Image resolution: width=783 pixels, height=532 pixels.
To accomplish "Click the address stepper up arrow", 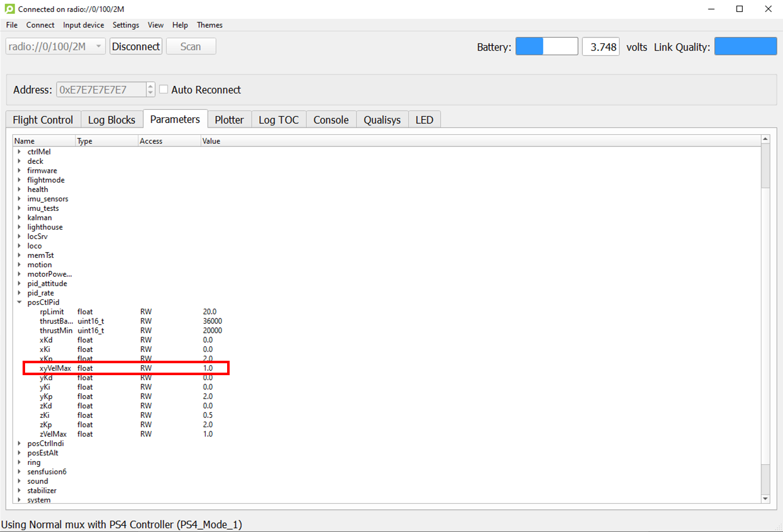I will 150,87.
